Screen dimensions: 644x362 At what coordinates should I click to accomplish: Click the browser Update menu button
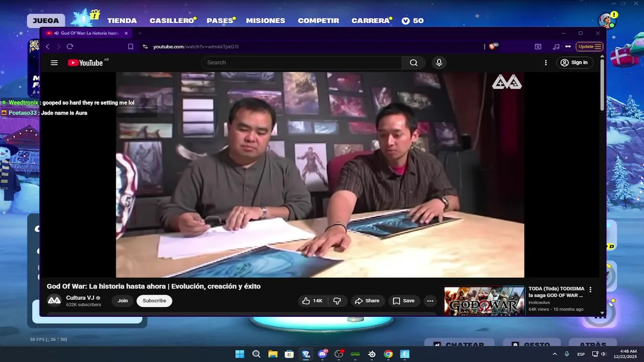pos(589,47)
